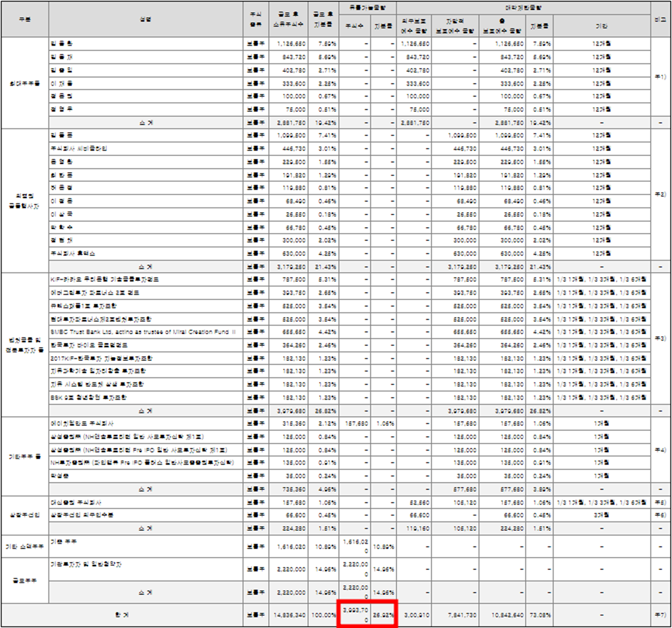This screenshot has width=672, height=628.
Task: Click the 735,360 subtotal cell
Action: pyautogui.click(x=289, y=489)
